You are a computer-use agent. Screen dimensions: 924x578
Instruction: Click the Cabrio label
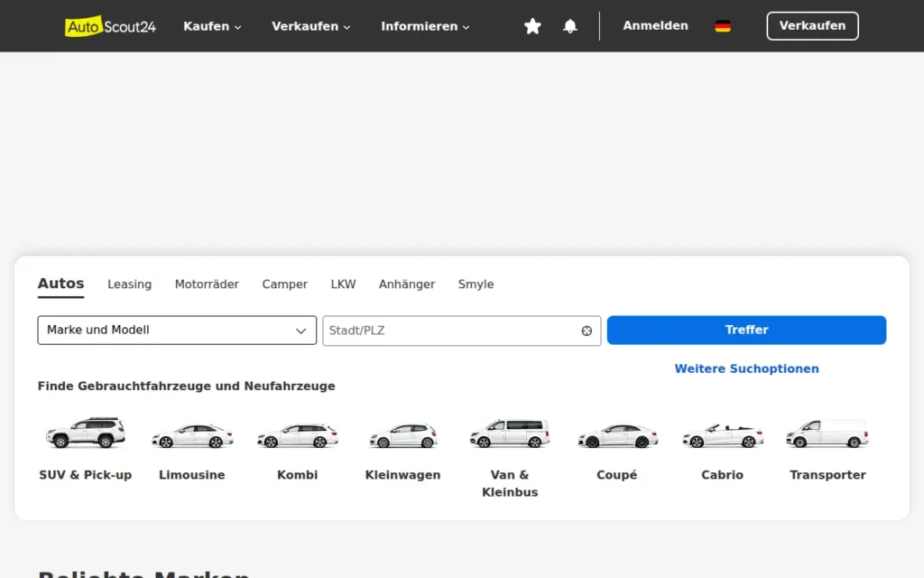pyautogui.click(x=723, y=475)
